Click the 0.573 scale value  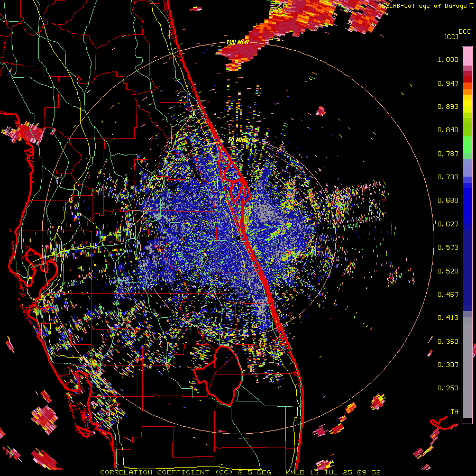click(448, 248)
